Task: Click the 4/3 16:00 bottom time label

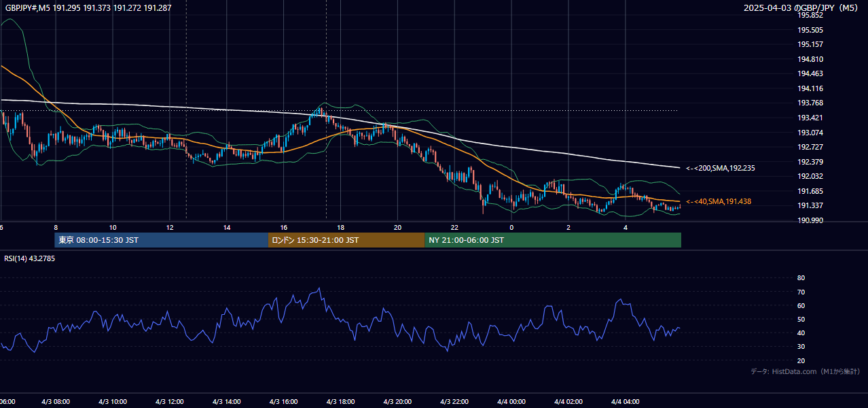Action: point(284,402)
